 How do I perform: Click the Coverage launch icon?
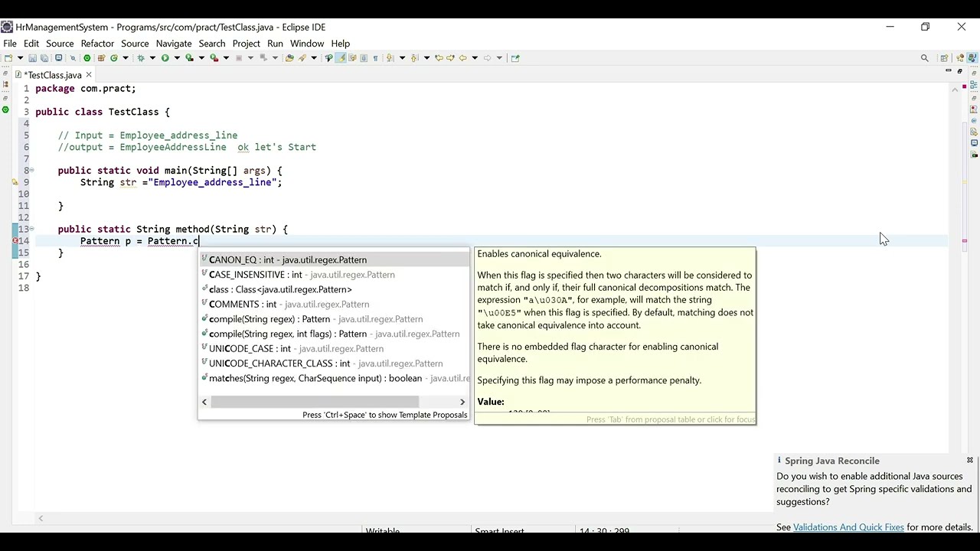(189, 57)
